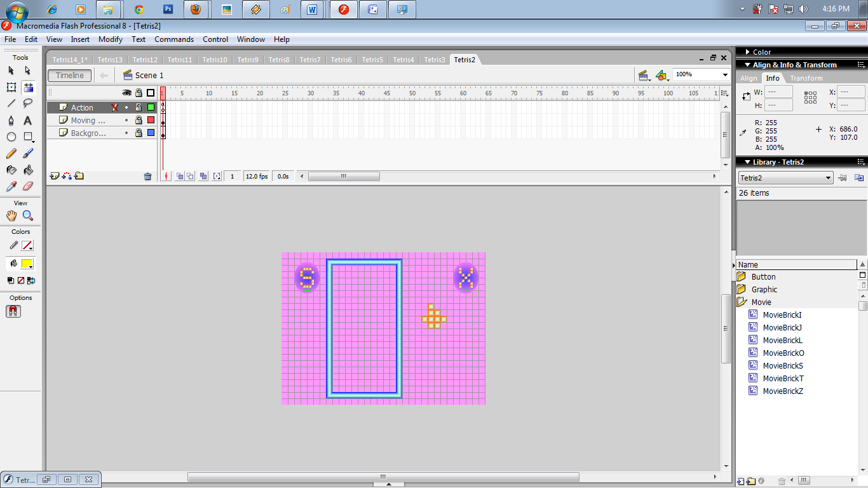Lock the Action layer

pos(139,107)
